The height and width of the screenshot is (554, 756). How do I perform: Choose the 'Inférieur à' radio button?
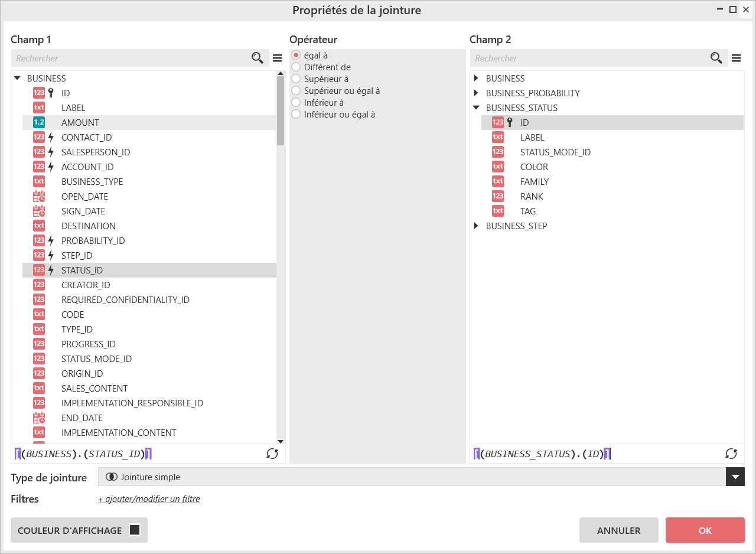(296, 103)
